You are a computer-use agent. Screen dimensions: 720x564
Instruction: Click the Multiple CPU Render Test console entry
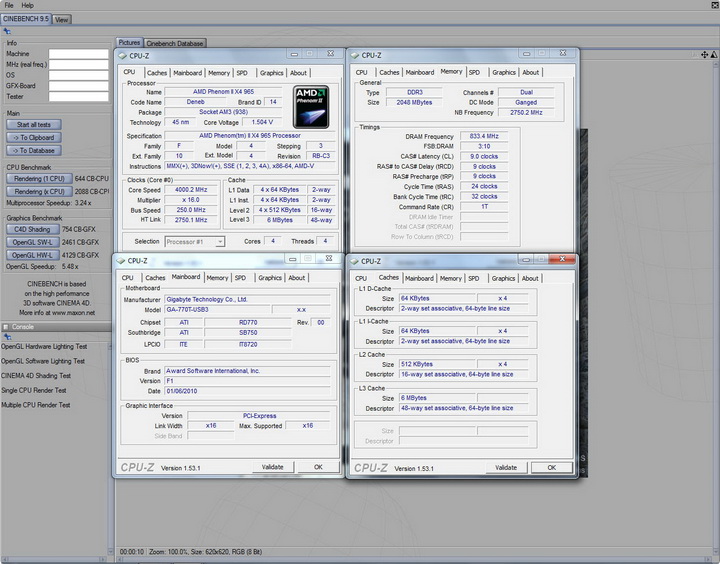coord(35,405)
